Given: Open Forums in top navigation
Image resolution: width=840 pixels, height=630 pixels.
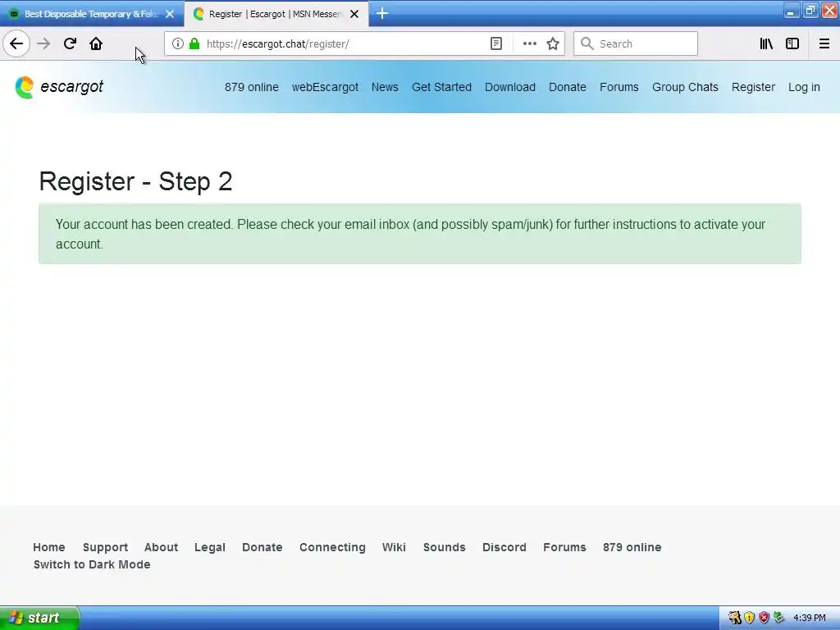Looking at the screenshot, I should (x=619, y=87).
